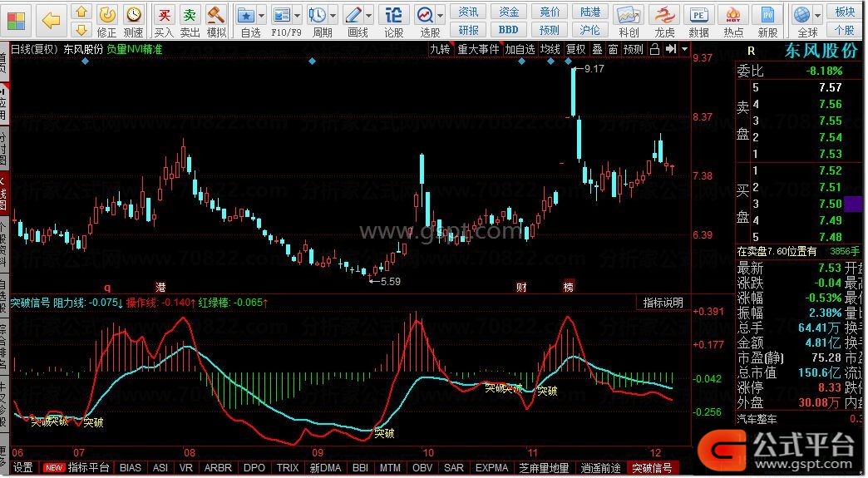Toggle the chart bar 预测 forecast option
868x478 pixels.
pos(634,49)
